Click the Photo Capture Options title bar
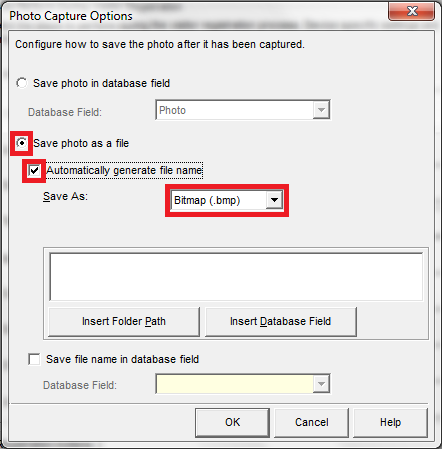Viewport: 442px width, 449px height. coord(193,15)
